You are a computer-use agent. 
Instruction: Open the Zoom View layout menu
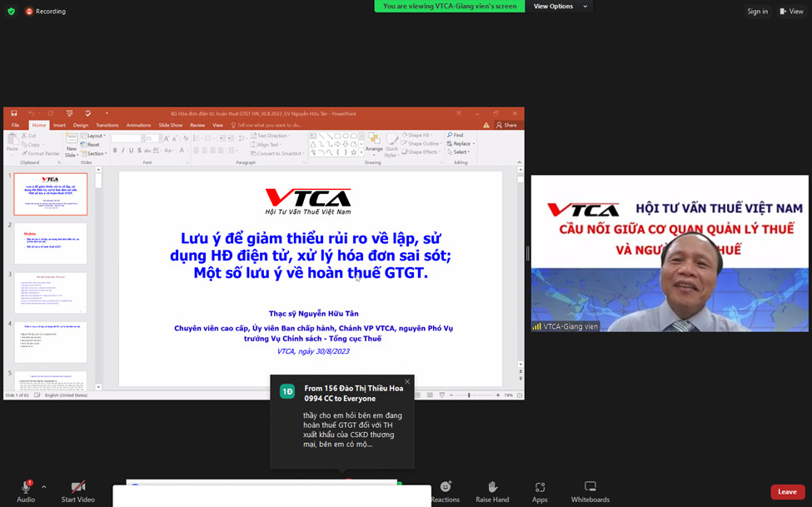coord(792,12)
